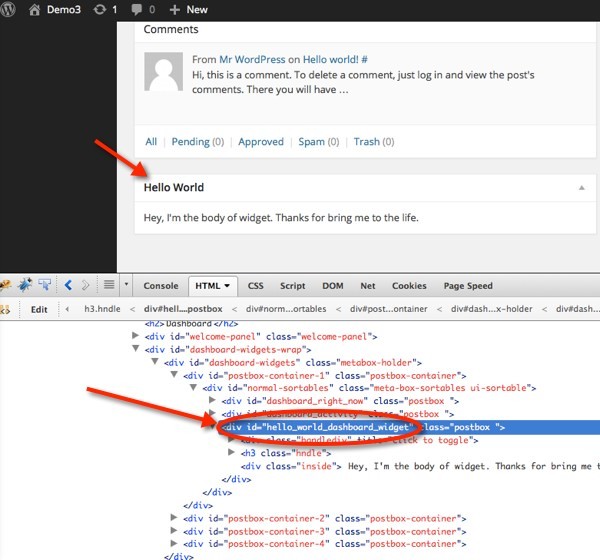
Task: Expand the h3 hndle node
Action: tap(231, 452)
